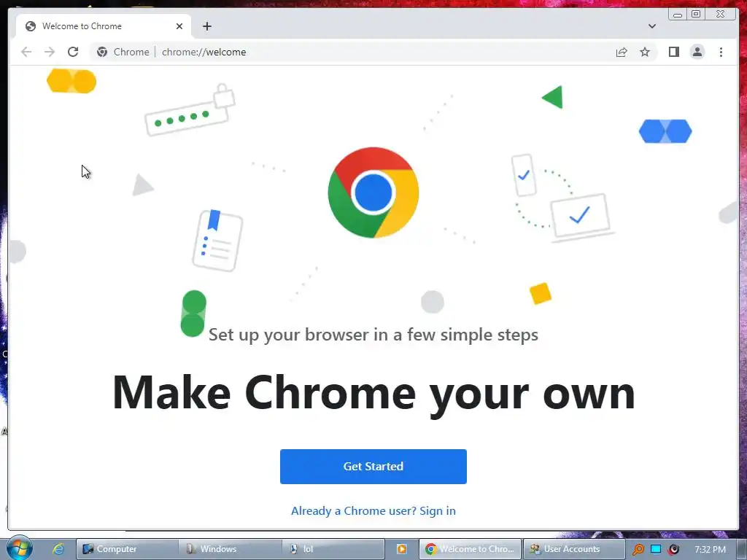
Task: Select Welcome to Chrome taskbar button
Action: click(x=471, y=549)
